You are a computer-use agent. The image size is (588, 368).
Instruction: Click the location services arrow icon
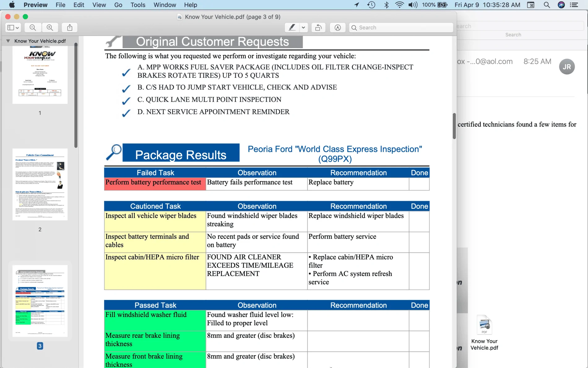(357, 5)
